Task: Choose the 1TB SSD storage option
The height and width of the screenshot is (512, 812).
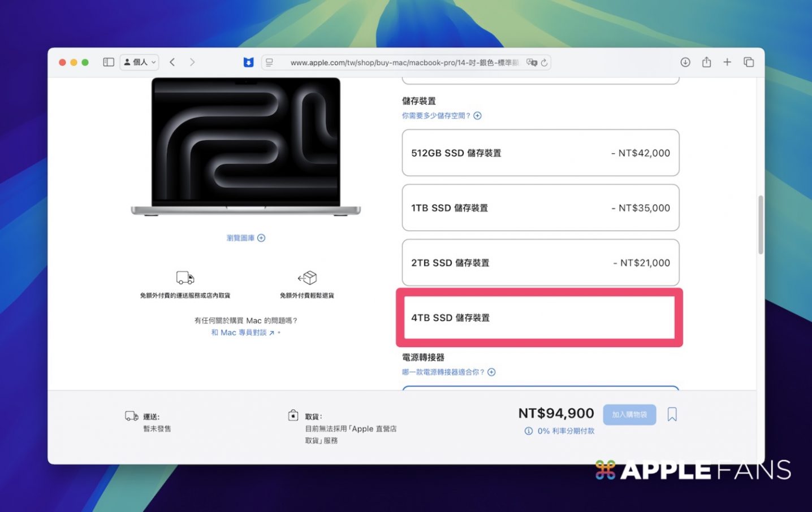Action: [x=540, y=208]
